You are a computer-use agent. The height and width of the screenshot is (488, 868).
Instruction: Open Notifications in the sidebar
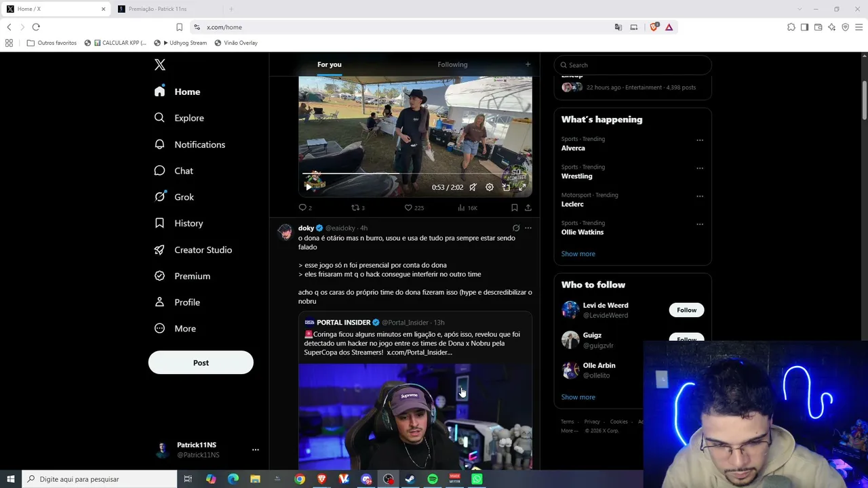[190, 144]
